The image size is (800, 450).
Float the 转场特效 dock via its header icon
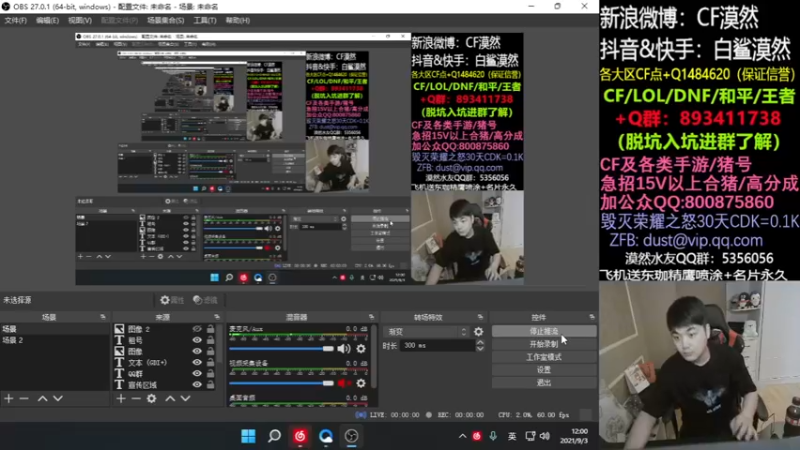coord(480,317)
